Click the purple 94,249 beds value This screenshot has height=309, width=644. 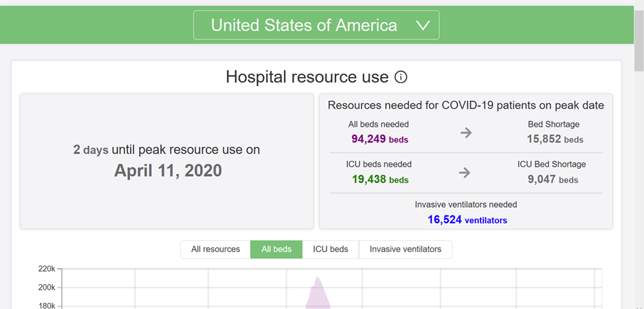click(379, 139)
